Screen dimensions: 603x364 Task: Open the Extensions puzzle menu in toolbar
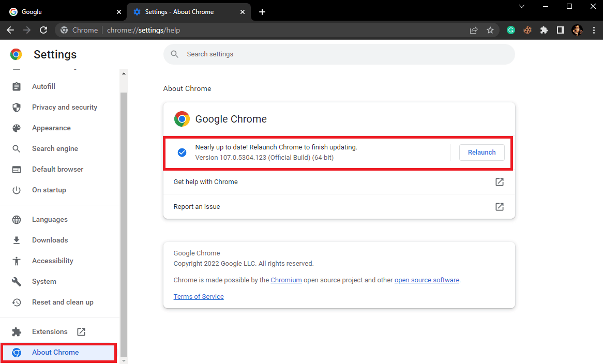(x=544, y=30)
